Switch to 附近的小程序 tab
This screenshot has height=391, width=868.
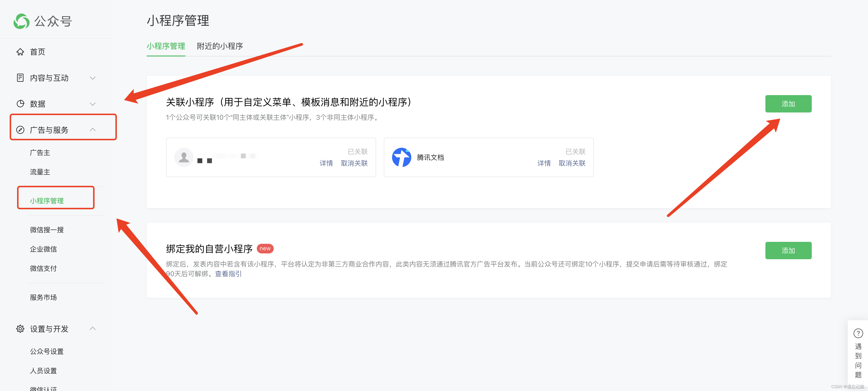(220, 46)
